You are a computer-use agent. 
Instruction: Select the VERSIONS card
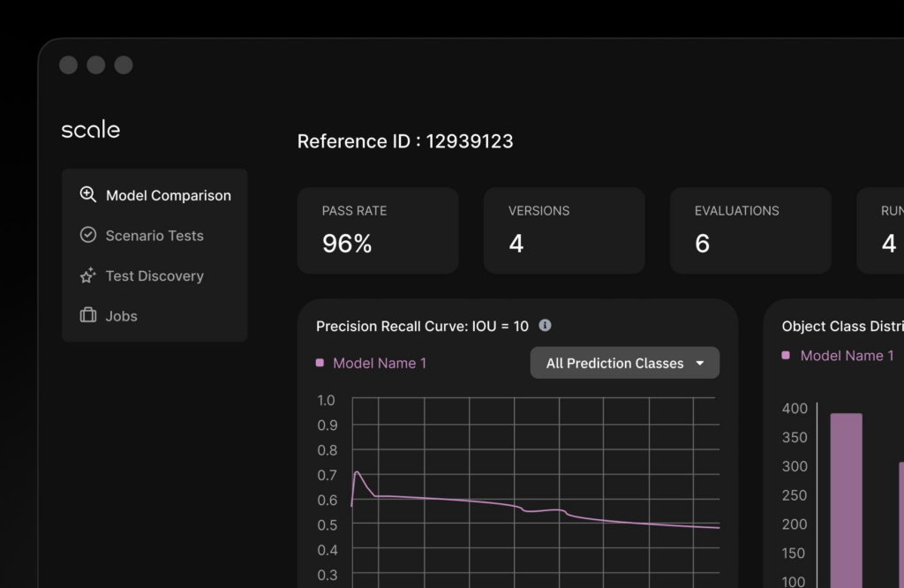[x=564, y=230]
